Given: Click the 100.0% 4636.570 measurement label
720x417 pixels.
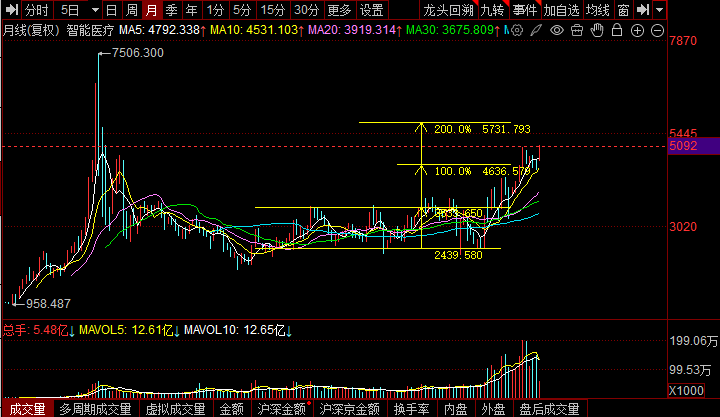Looking at the screenshot, I should [482, 171].
